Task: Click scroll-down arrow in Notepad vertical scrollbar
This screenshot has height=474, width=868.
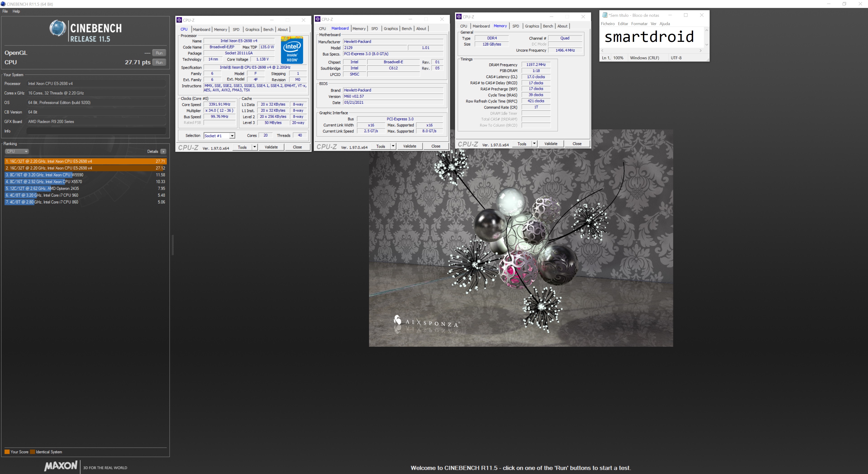Action: pyautogui.click(x=707, y=45)
